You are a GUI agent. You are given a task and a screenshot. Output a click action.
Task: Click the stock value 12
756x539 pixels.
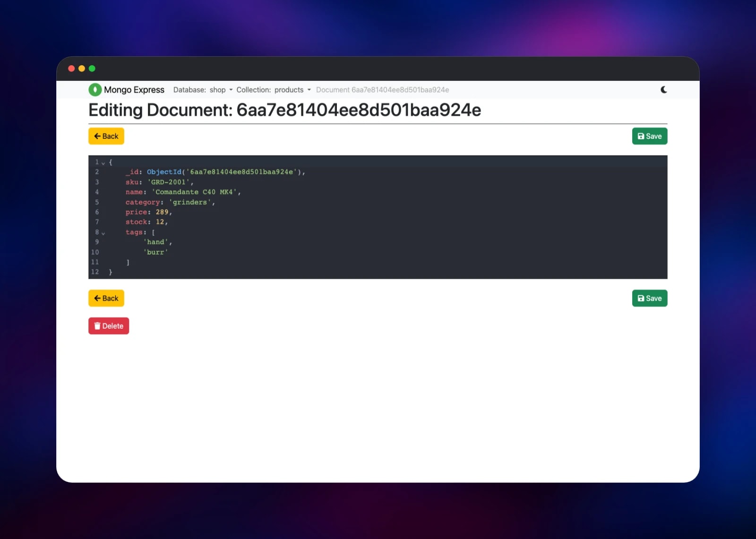point(160,222)
